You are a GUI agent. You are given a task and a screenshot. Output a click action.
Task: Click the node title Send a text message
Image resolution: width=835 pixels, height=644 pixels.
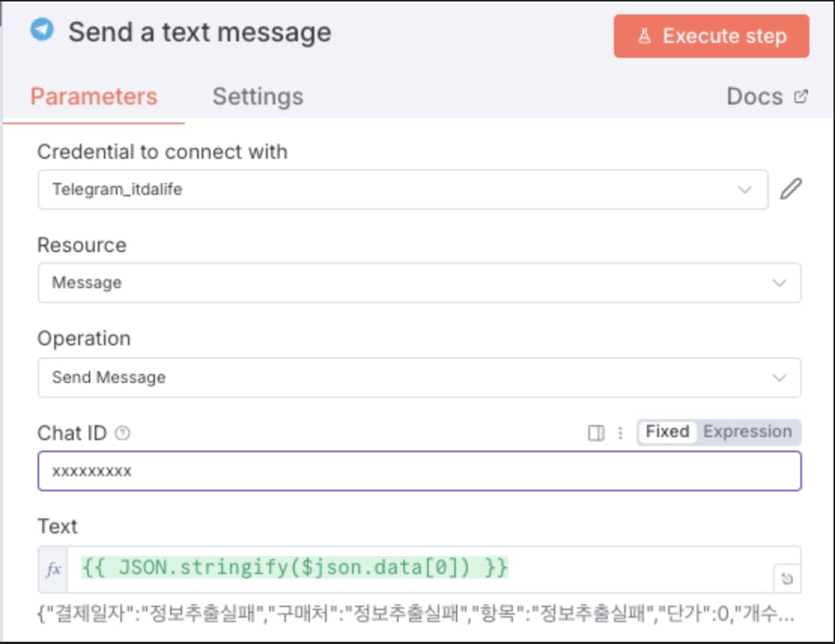[200, 32]
